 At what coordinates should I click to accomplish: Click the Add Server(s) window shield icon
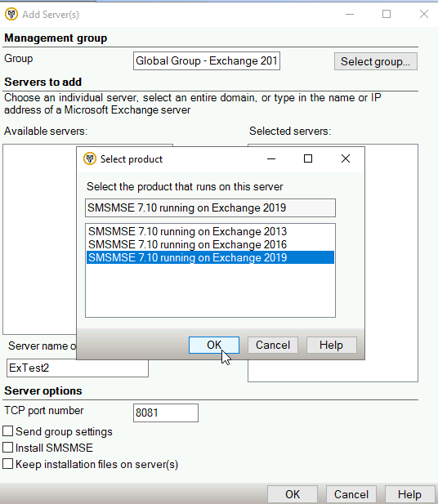pos(11,14)
